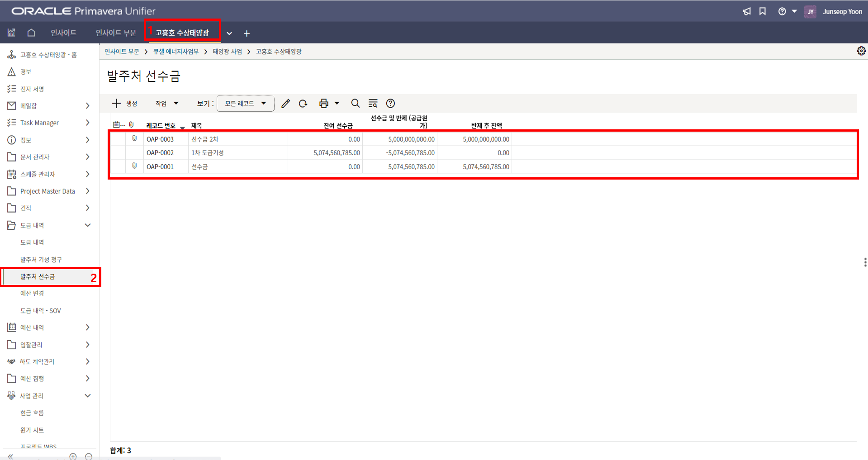Open record OAP-0002 row

click(160, 153)
